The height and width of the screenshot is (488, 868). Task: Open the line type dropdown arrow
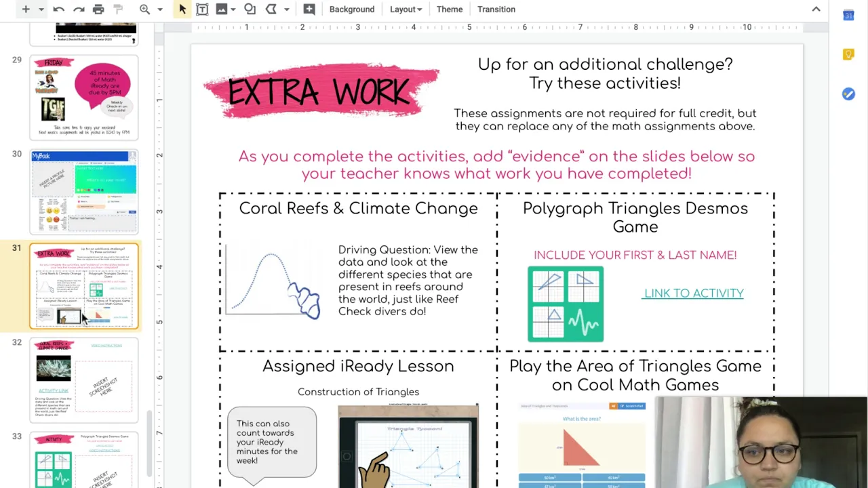pos(286,9)
